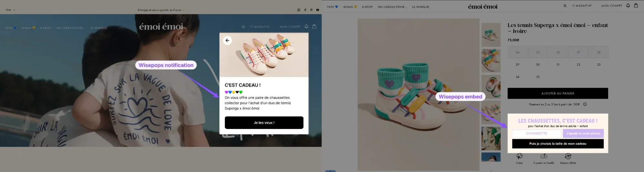Click payment info circle icon
Viewport: 644px width, 172px height.
click(585, 104)
